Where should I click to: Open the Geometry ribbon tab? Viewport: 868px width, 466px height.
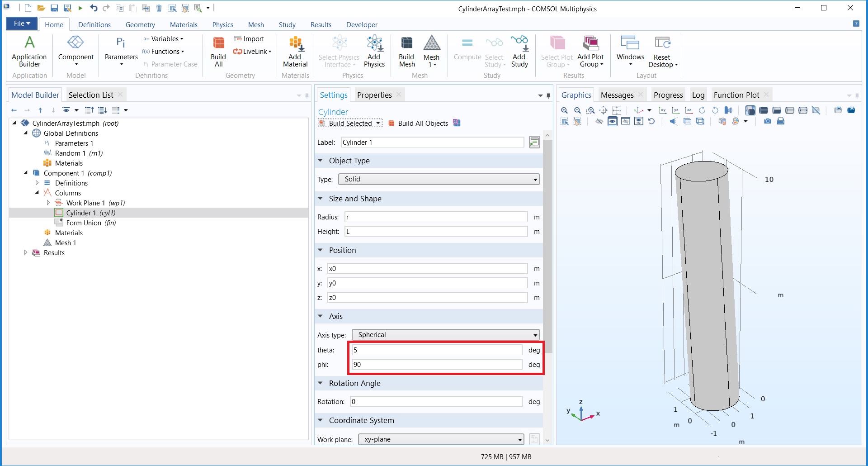pos(140,25)
